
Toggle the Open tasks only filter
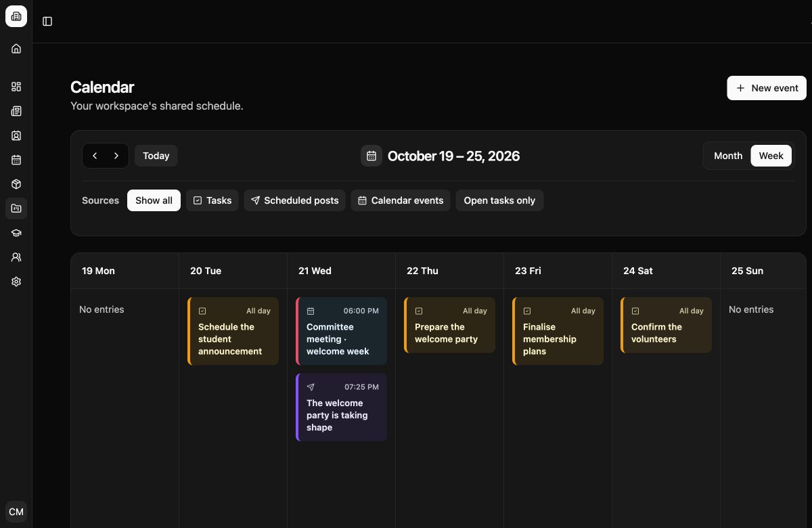coord(499,200)
